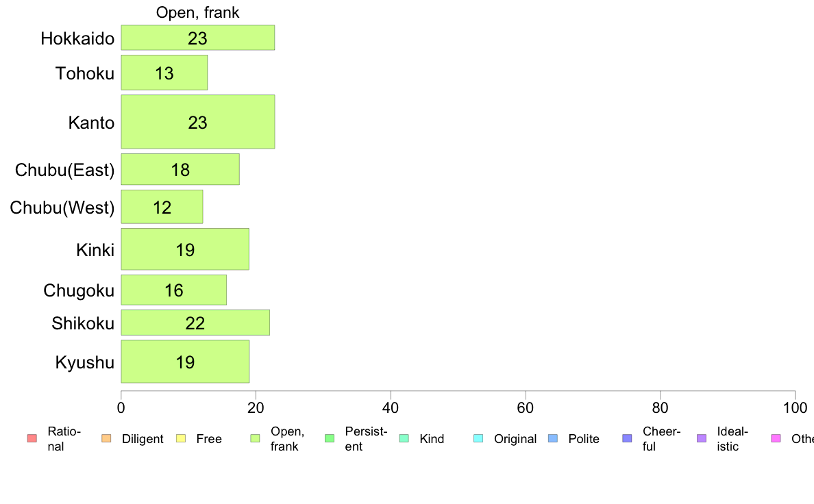This screenshot has width=814, height=504.
Task: Click the Rational legend color swatch
Action: [x=32, y=438]
